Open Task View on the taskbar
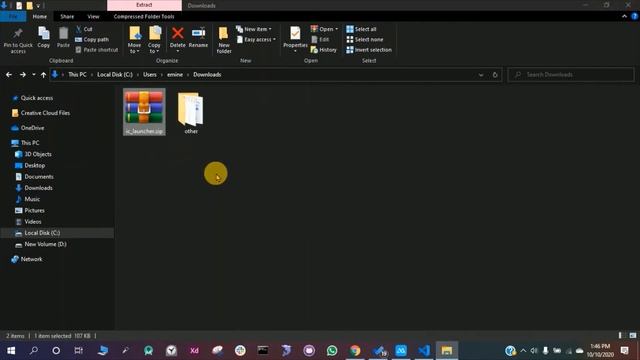 (78, 350)
